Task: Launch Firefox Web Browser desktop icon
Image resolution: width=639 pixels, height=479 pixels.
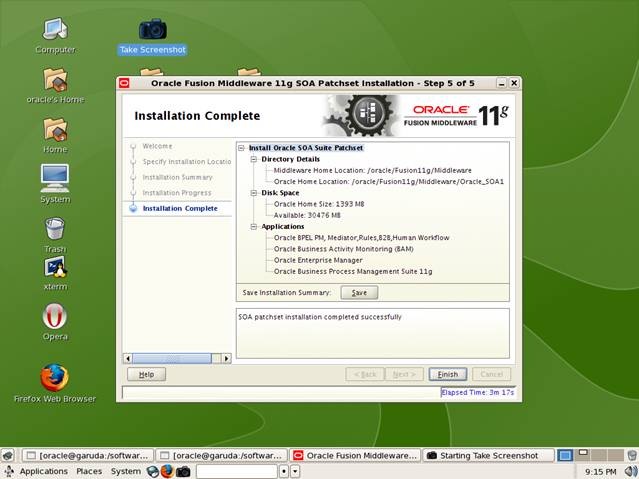Action: pos(55,383)
